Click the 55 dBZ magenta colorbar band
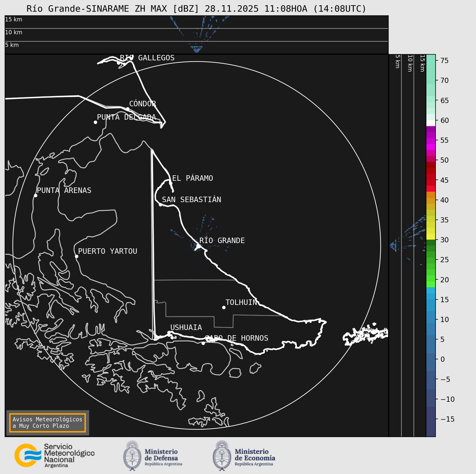 431,141
